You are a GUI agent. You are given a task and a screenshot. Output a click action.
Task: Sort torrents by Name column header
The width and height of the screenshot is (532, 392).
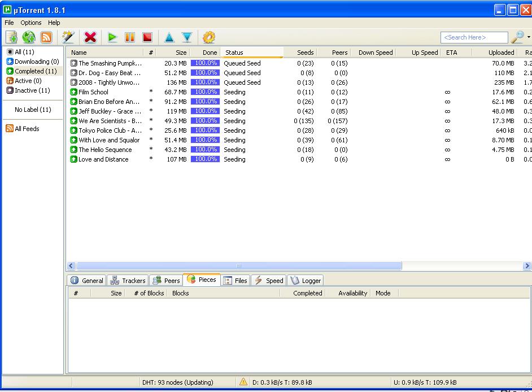(x=105, y=53)
